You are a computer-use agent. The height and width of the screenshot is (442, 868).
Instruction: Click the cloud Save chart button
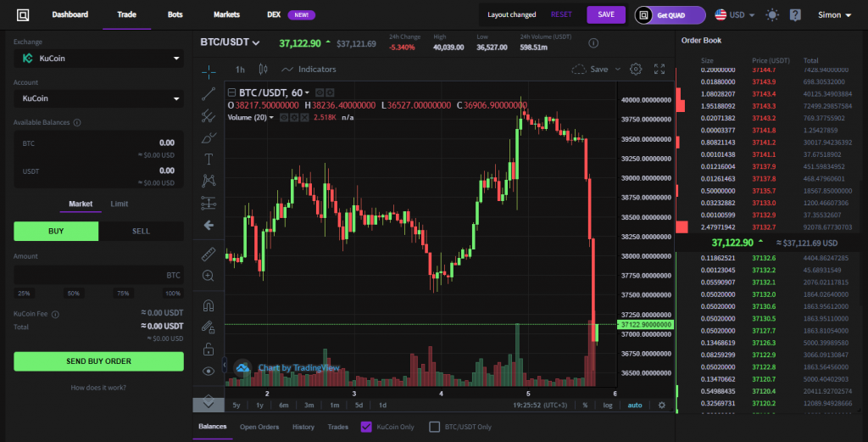(590, 70)
